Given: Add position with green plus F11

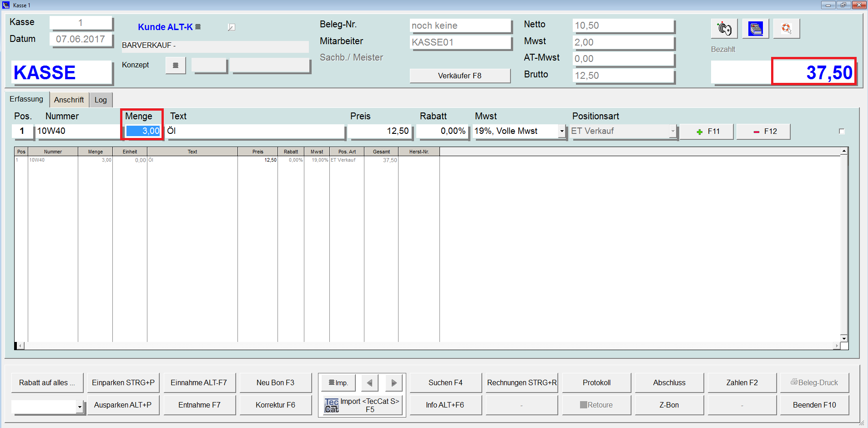Looking at the screenshot, I should coord(707,132).
